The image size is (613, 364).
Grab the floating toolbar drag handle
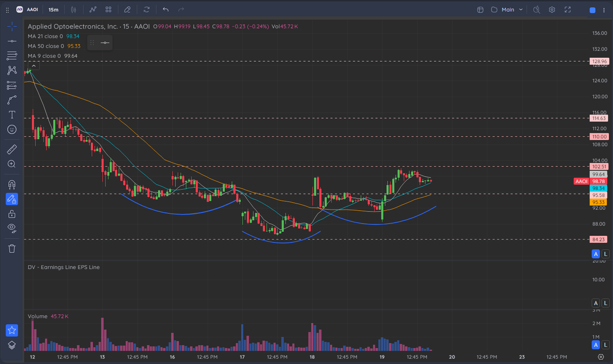pos(92,43)
